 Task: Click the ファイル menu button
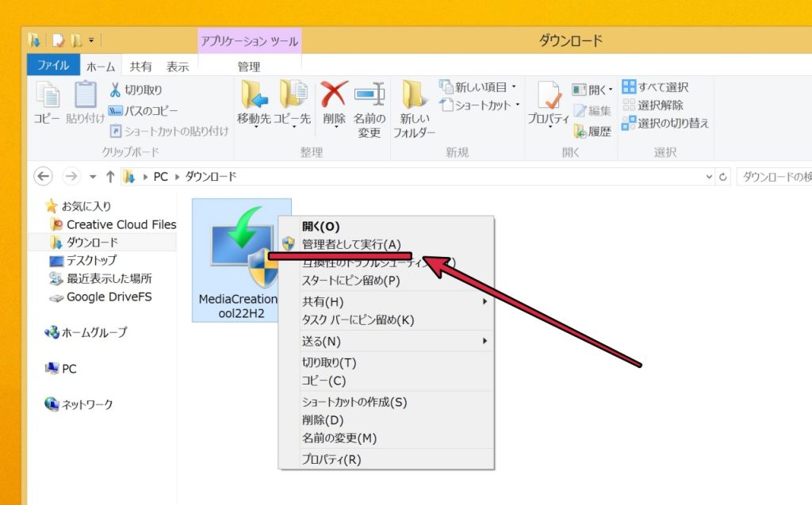point(52,67)
